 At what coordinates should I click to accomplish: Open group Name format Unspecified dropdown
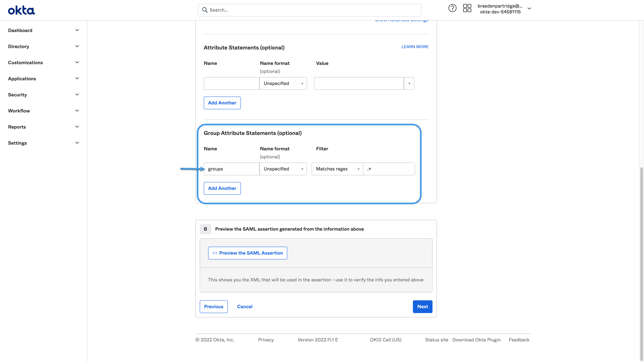[x=283, y=169]
